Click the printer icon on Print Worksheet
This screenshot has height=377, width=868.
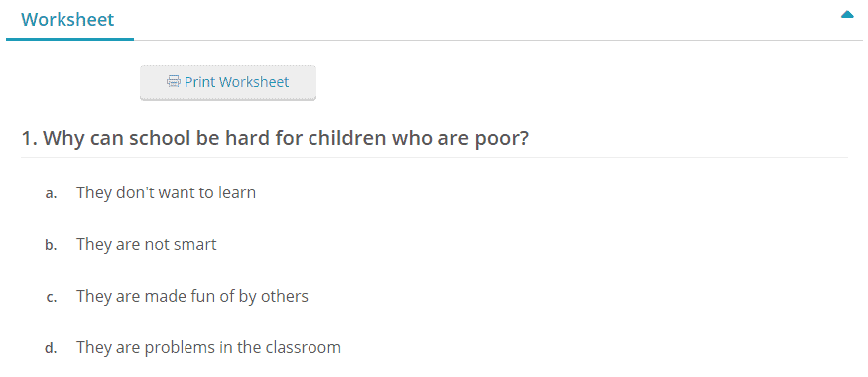pos(174,82)
